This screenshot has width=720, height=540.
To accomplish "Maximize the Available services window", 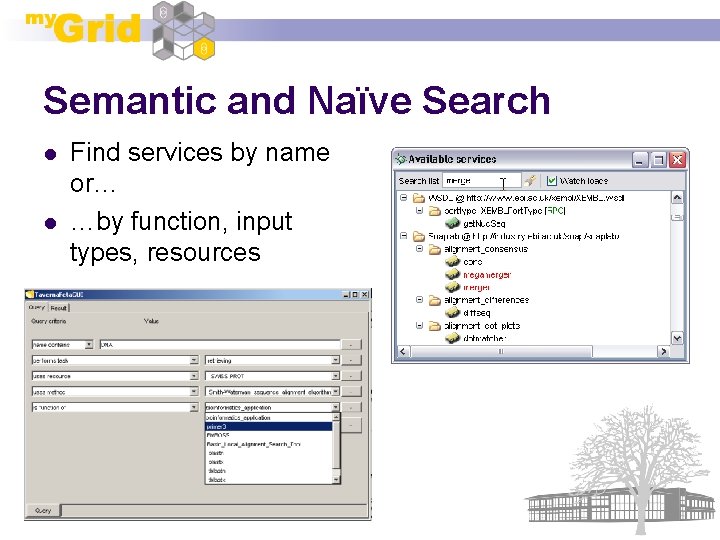I will 658,160.
